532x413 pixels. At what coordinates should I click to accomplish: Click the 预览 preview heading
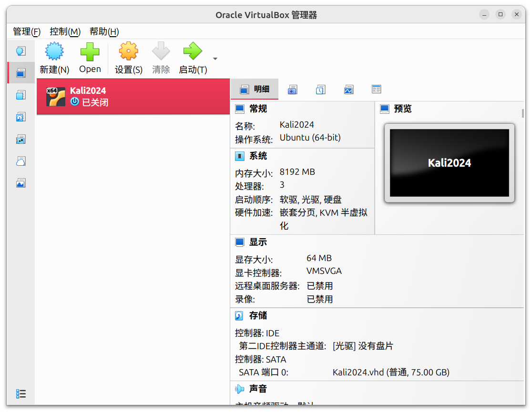403,109
